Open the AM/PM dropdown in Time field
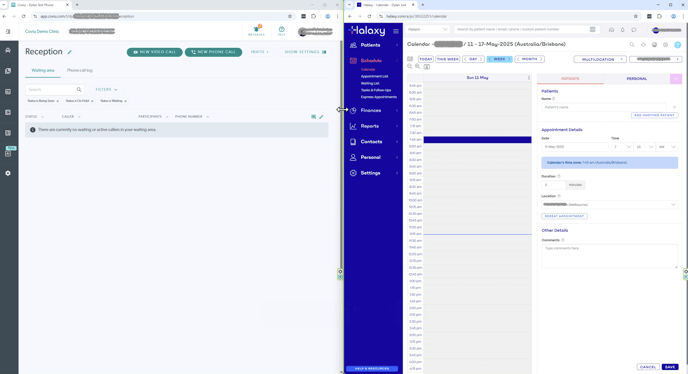 point(667,147)
